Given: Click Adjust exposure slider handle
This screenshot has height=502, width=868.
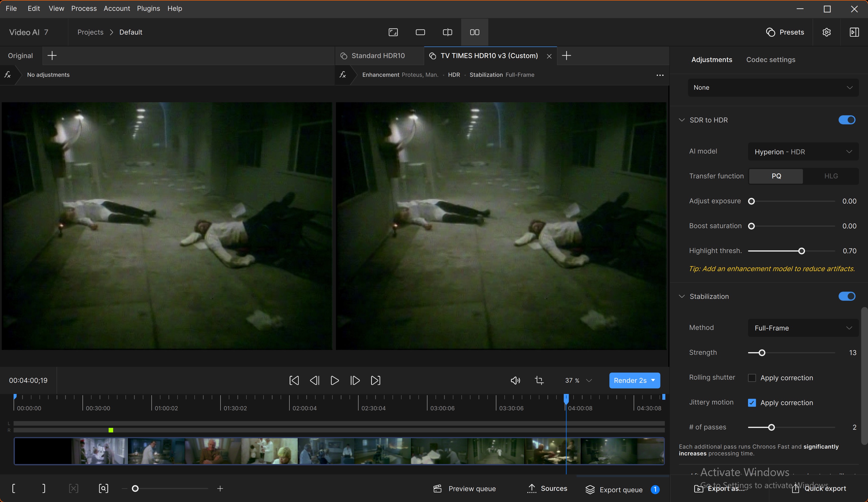Looking at the screenshot, I should click(752, 201).
